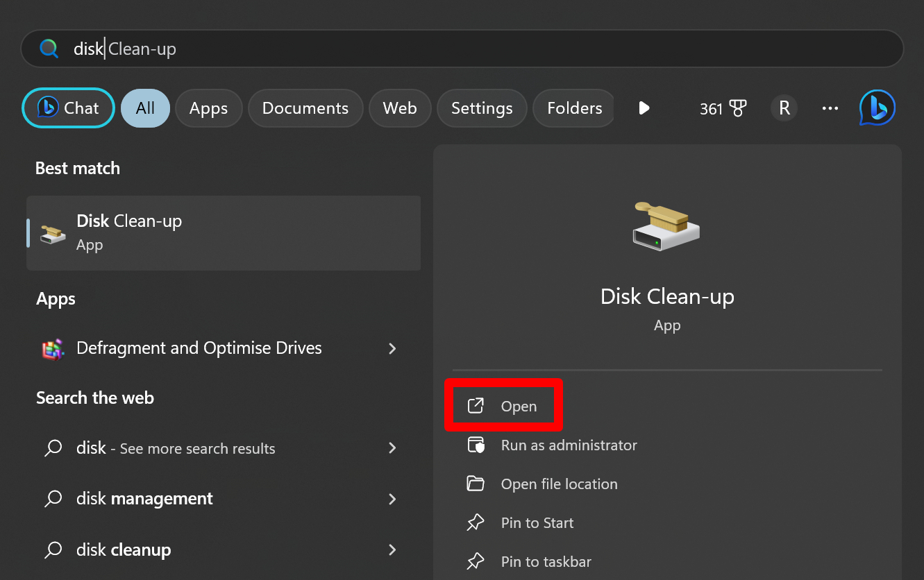The height and width of the screenshot is (580, 924).
Task: Switch to the Folders filter tab
Action: (573, 108)
